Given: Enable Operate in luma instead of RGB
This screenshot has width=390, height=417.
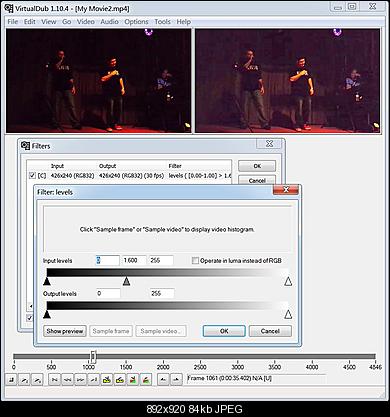Looking at the screenshot, I should 195,261.
